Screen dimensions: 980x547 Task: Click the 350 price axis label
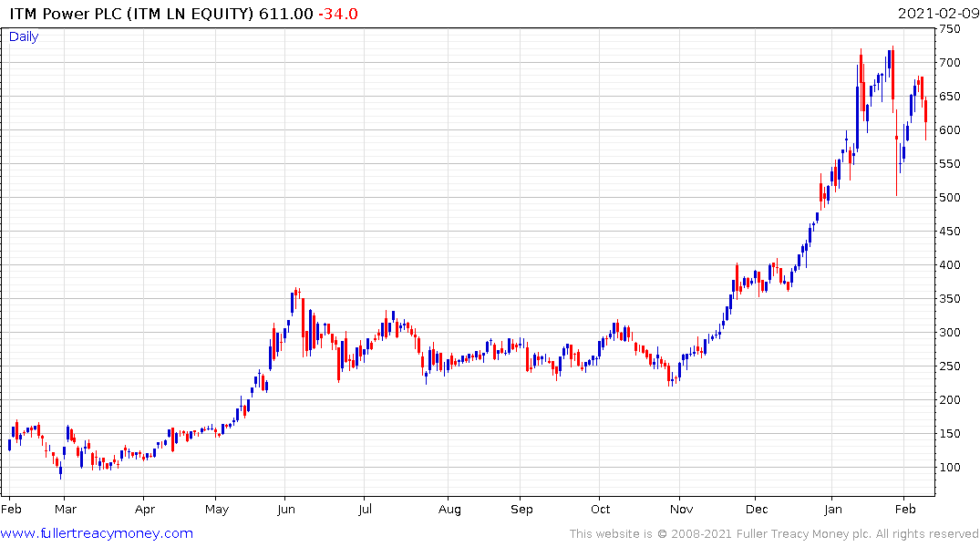[x=949, y=299]
